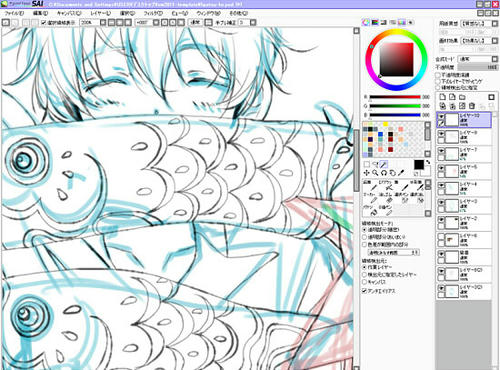Open the stabilizer (手ブレ補正) dropdown
500x370 pixels.
pos(253,23)
